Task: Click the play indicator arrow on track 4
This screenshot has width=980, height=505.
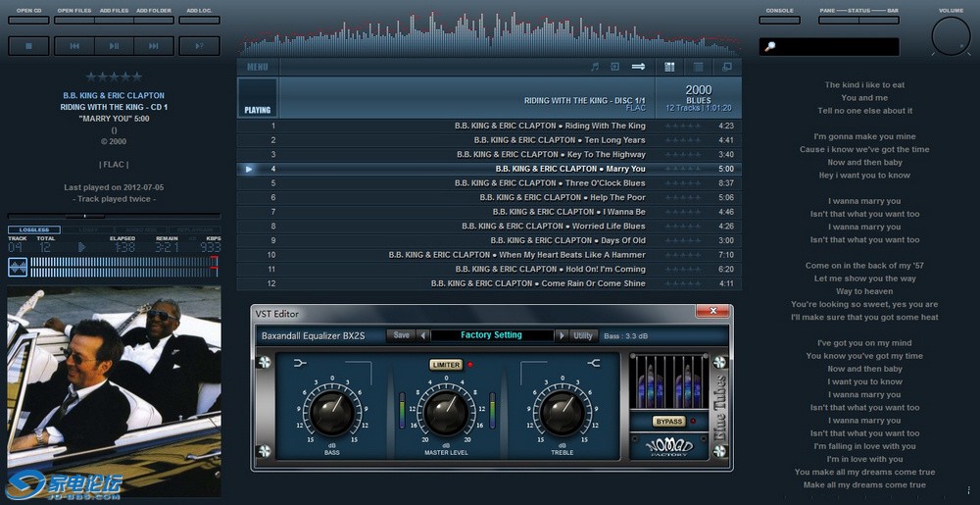Action: 249,169
